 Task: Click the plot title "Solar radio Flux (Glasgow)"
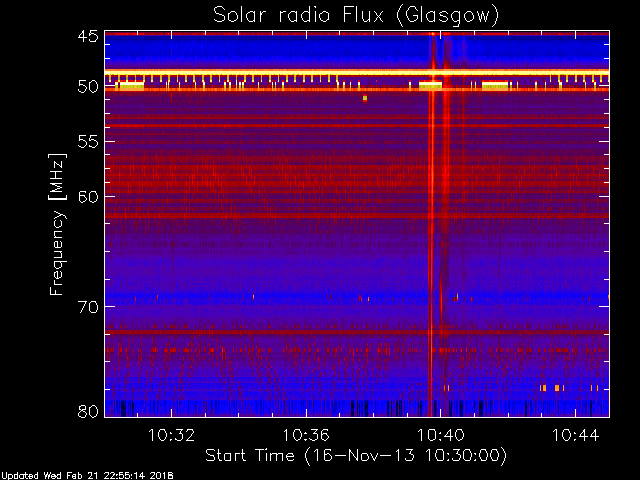click(x=356, y=16)
